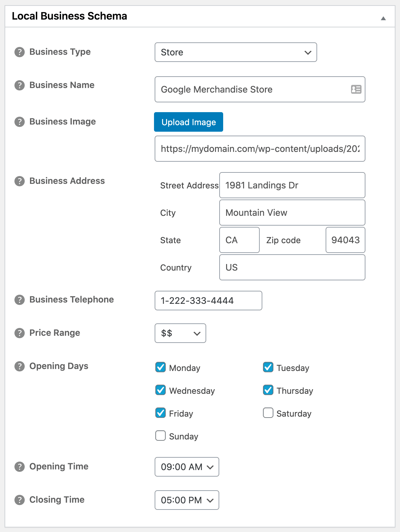Click the Zip code field containing 94043
400x532 pixels.
[x=346, y=240]
